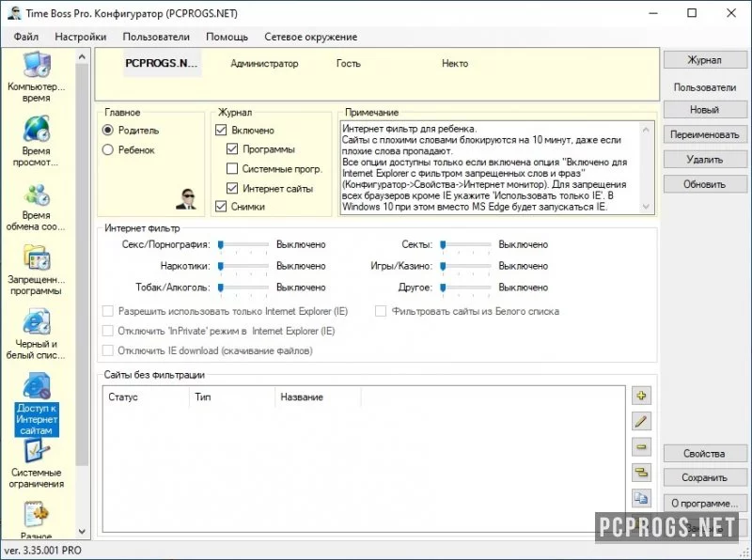This screenshot has width=752, height=560.
Task: Open the Miscellaneous (Разное) section icon
Action: (37, 515)
